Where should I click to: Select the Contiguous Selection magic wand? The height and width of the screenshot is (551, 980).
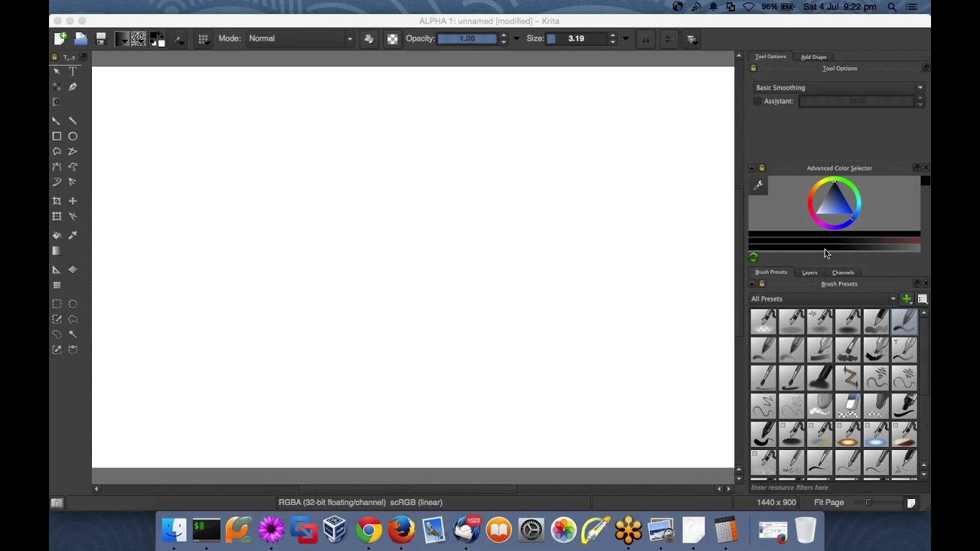click(73, 334)
